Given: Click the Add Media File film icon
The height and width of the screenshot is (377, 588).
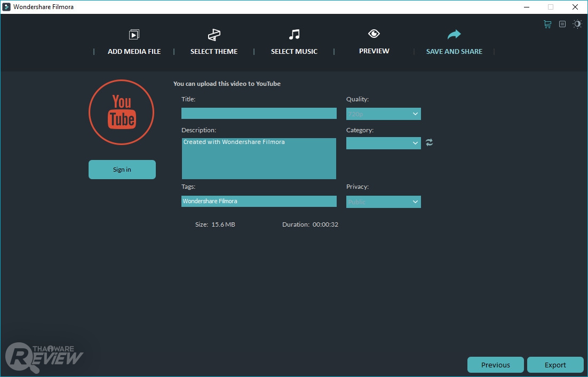Looking at the screenshot, I should (x=134, y=35).
